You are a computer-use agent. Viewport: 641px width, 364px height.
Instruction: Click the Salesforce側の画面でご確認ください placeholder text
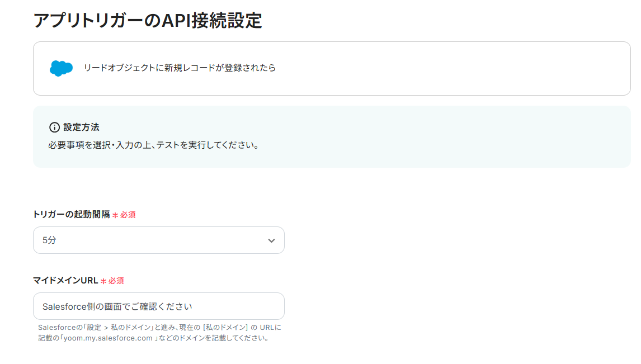point(117,306)
